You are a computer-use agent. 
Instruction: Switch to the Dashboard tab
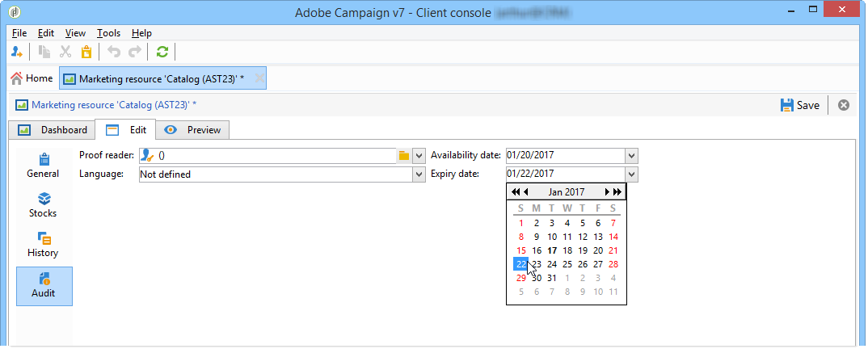pos(53,130)
